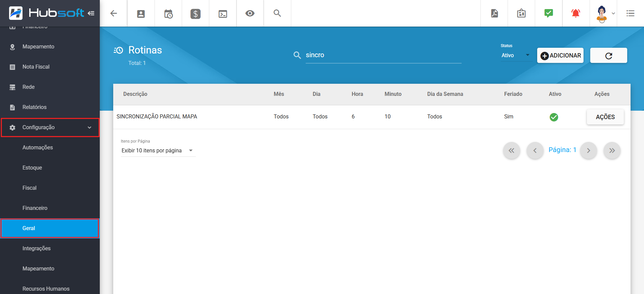Image resolution: width=644 pixels, height=294 pixels.
Task: Open the user avatar profile menu
Action: pyautogui.click(x=602, y=14)
